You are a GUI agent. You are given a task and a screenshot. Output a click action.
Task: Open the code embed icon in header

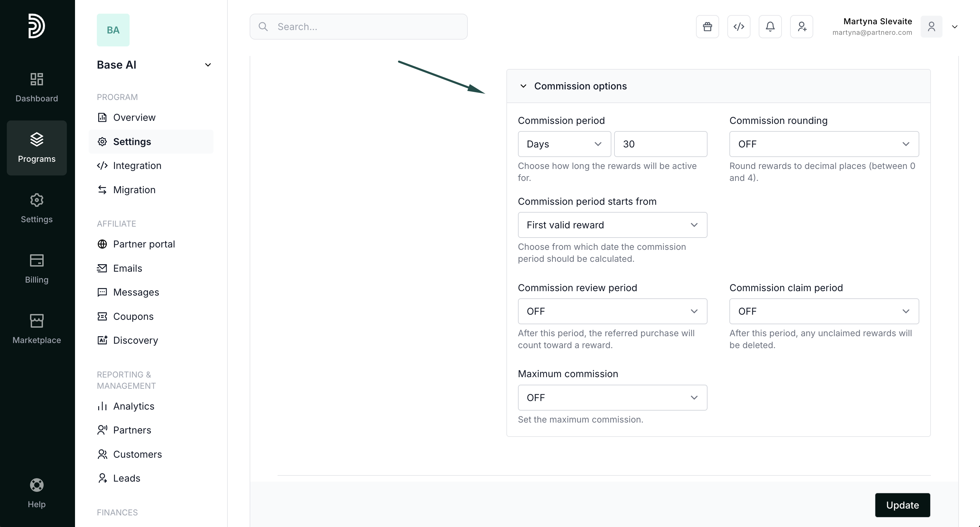coord(739,27)
